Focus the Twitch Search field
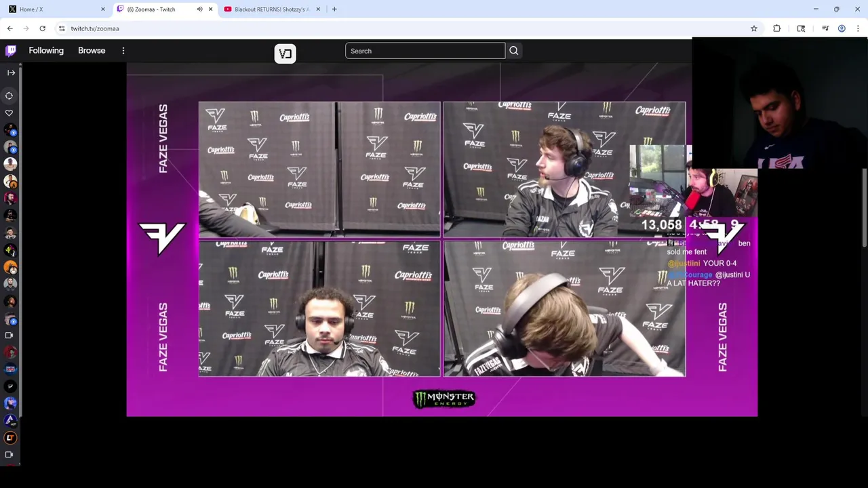 point(425,51)
